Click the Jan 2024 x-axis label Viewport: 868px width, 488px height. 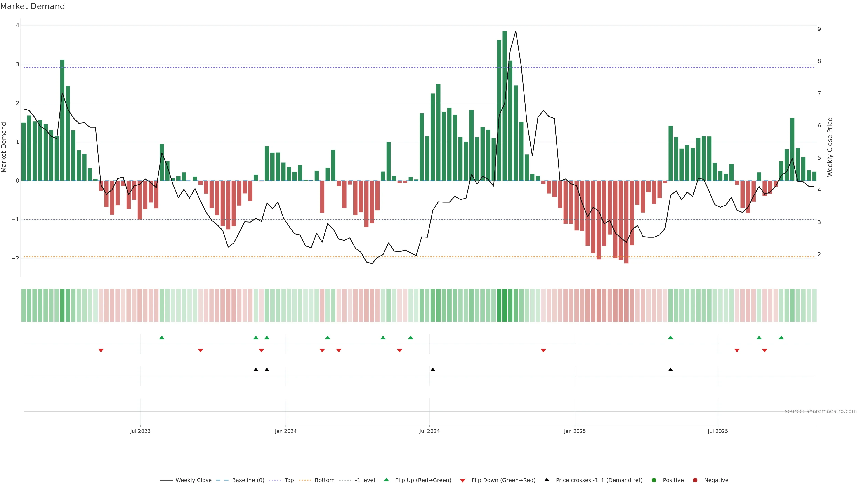coord(285,431)
